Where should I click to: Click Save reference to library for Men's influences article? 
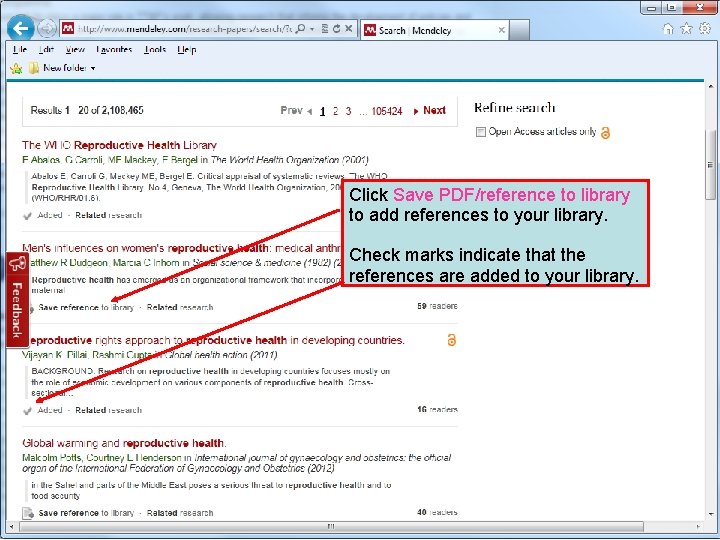coord(86,308)
